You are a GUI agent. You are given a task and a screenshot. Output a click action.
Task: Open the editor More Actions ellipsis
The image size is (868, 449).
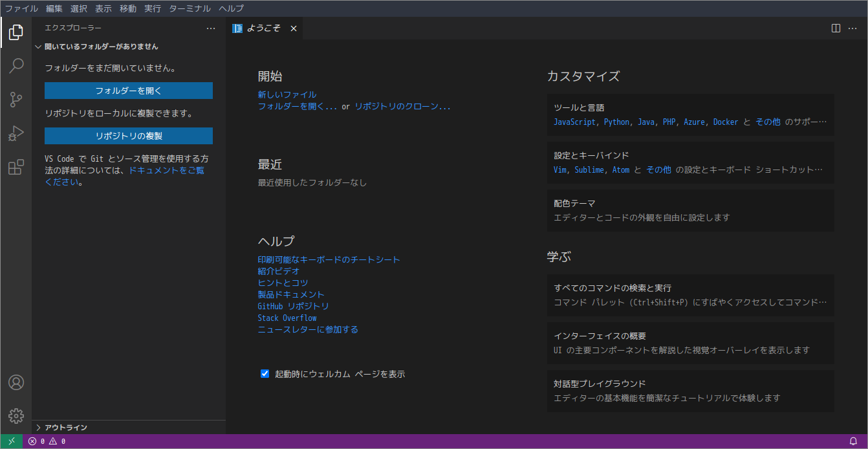click(x=852, y=28)
